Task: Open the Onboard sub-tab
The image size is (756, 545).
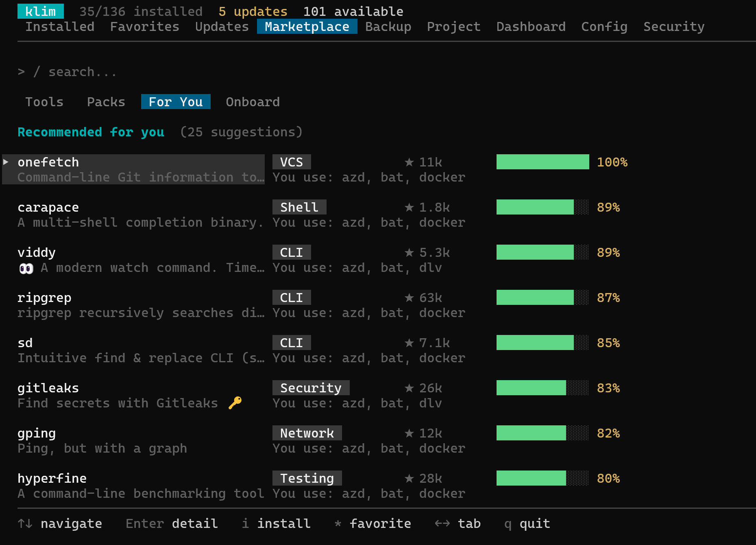Action: pos(253,102)
